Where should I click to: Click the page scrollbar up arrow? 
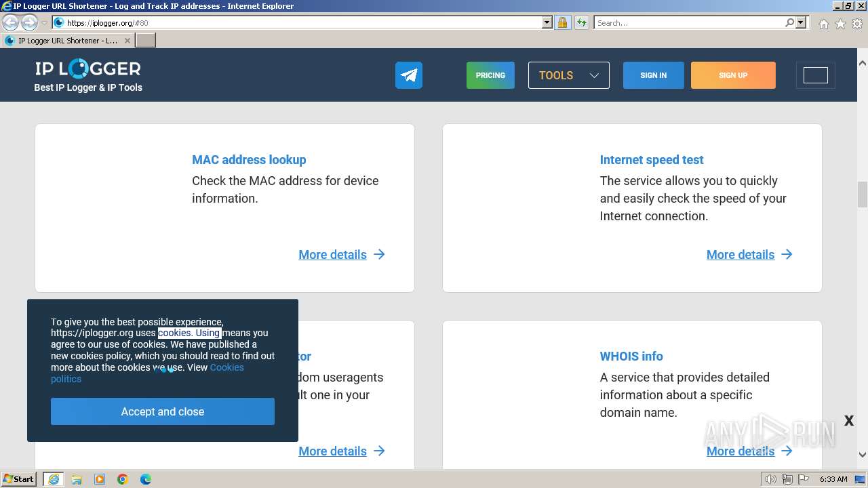pyautogui.click(x=863, y=62)
